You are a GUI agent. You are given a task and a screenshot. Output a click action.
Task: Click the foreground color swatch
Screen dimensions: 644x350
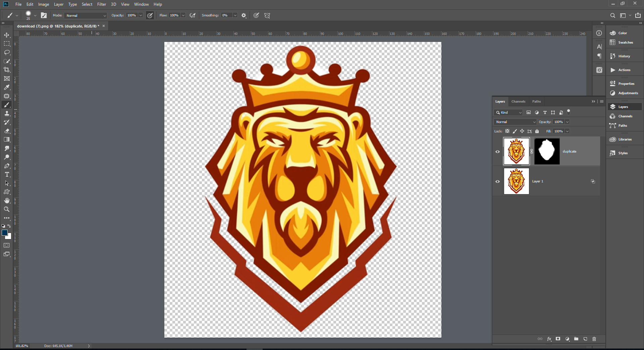tap(4, 232)
